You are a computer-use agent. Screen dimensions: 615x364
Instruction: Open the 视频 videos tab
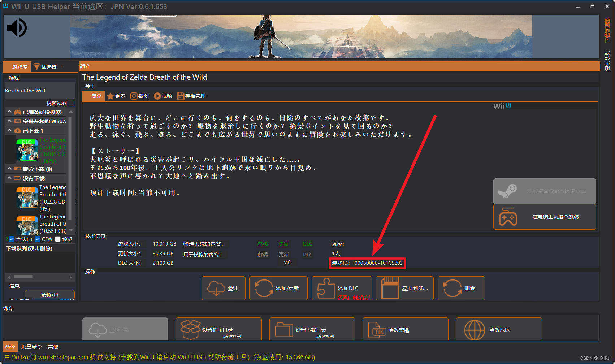pyautogui.click(x=163, y=96)
